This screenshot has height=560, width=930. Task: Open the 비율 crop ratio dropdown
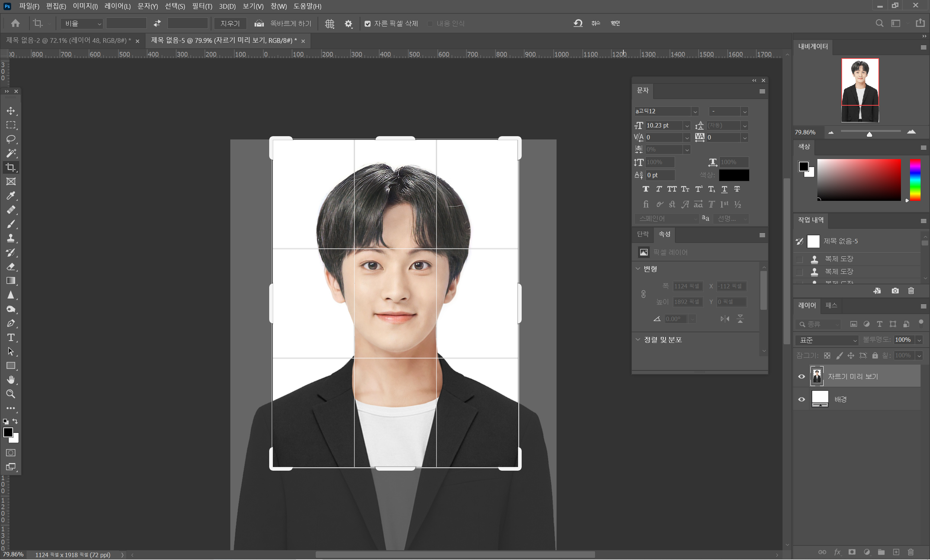click(x=82, y=24)
